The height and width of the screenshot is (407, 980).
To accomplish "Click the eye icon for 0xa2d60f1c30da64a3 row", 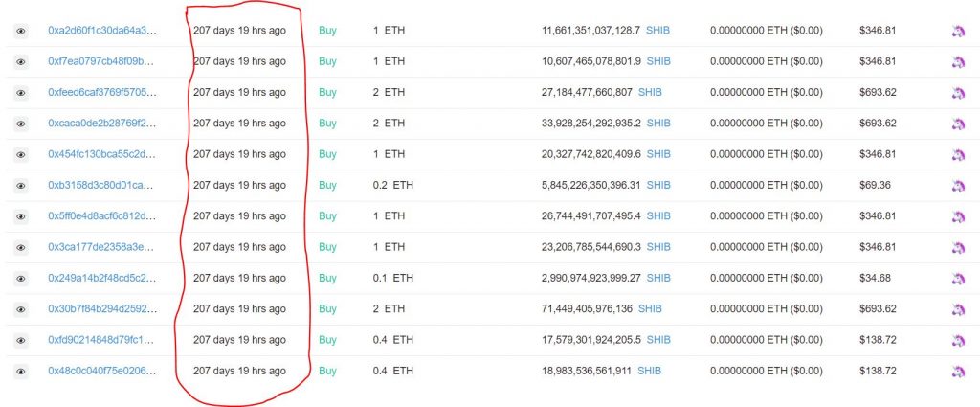I will [21, 31].
